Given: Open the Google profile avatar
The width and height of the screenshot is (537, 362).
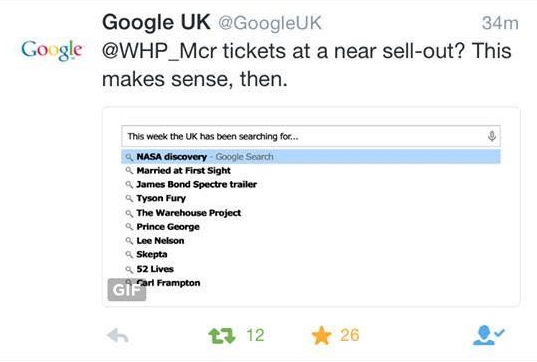Looking at the screenshot, I should (52, 51).
